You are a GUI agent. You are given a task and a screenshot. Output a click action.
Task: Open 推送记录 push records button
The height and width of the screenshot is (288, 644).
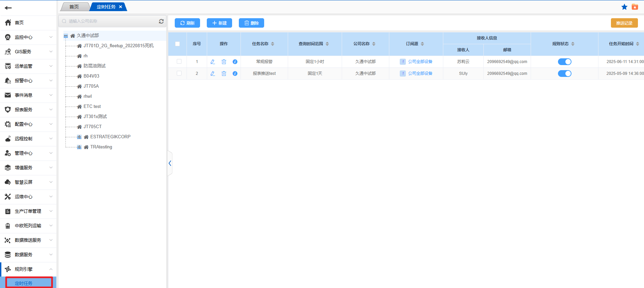pyautogui.click(x=624, y=23)
